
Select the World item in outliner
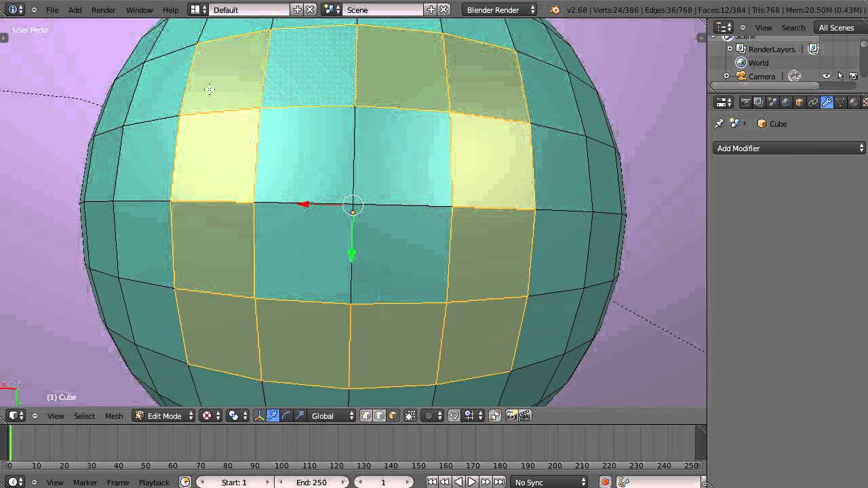(x=758, y=62)
